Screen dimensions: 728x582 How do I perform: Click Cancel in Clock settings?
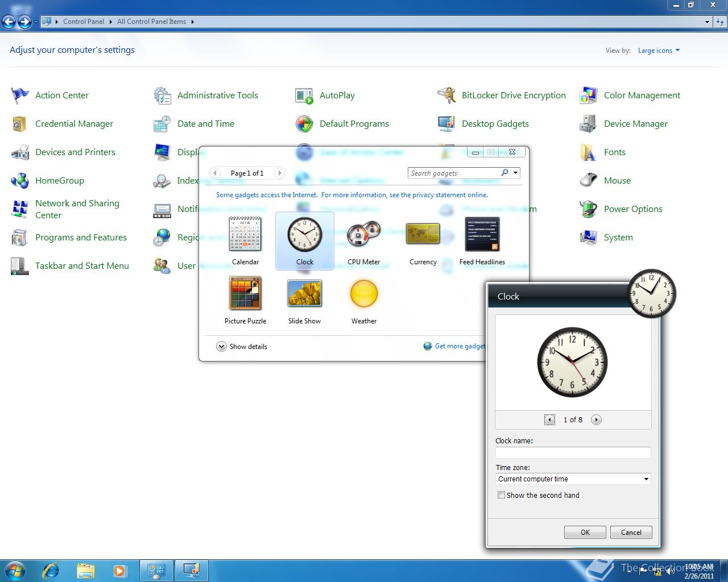pos(631,533)
